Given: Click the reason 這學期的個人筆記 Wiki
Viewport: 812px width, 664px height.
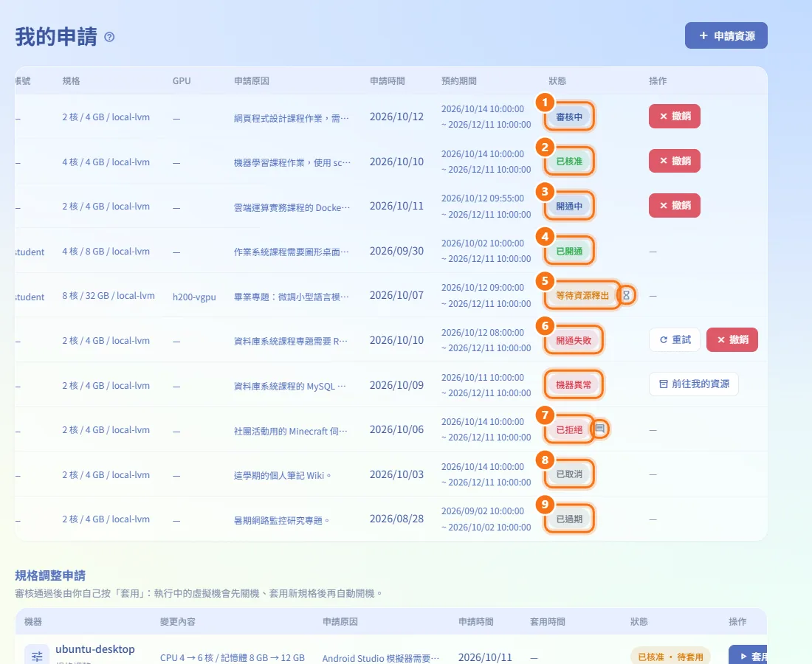Looking at the screenshot, I should pos(282,475).
